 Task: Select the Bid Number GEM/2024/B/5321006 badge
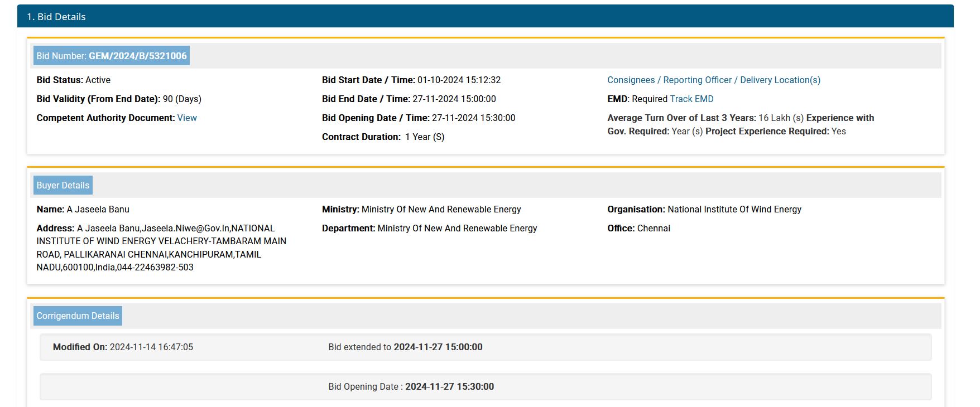(112, 56)
